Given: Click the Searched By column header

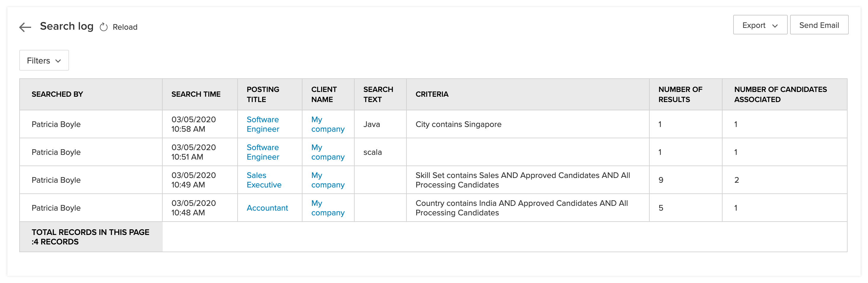Looking at the screenshot, I should 57,94.
